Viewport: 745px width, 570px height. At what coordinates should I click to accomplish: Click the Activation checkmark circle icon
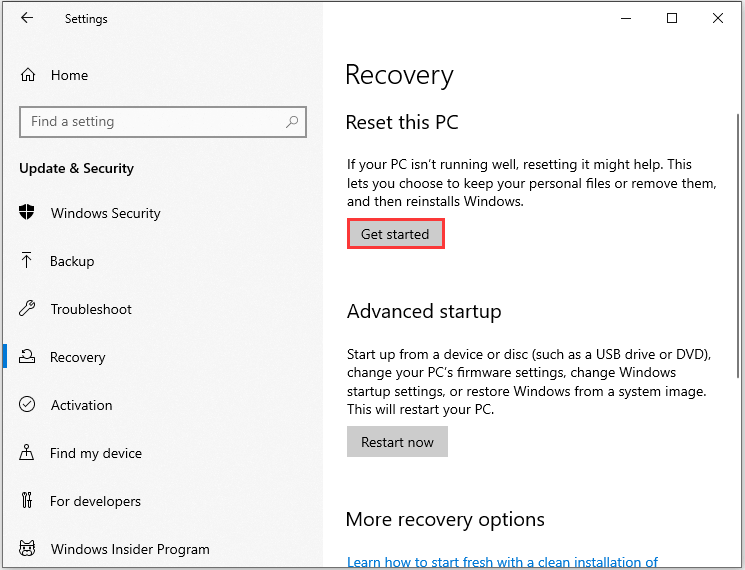tap(28, 405)
